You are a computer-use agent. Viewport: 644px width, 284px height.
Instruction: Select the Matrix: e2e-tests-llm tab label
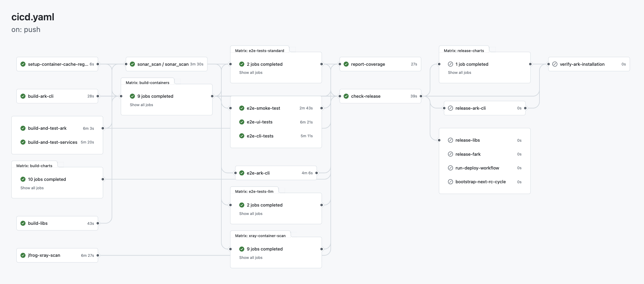point(254,191)
